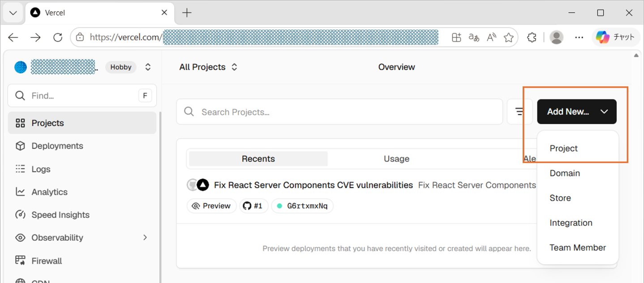This screenshot has width=644, height=283.
Task: Click the F shortcut key badge
Action: point(145,95)
